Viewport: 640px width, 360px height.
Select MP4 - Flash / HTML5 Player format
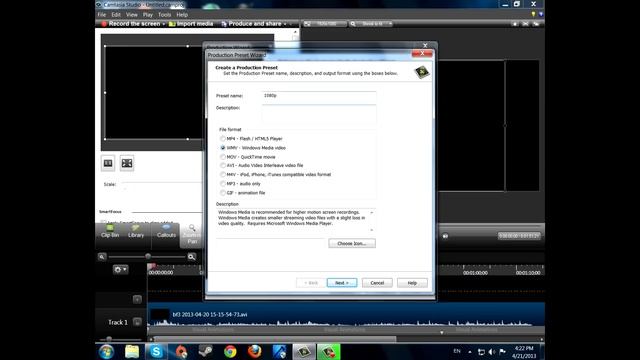251,139
